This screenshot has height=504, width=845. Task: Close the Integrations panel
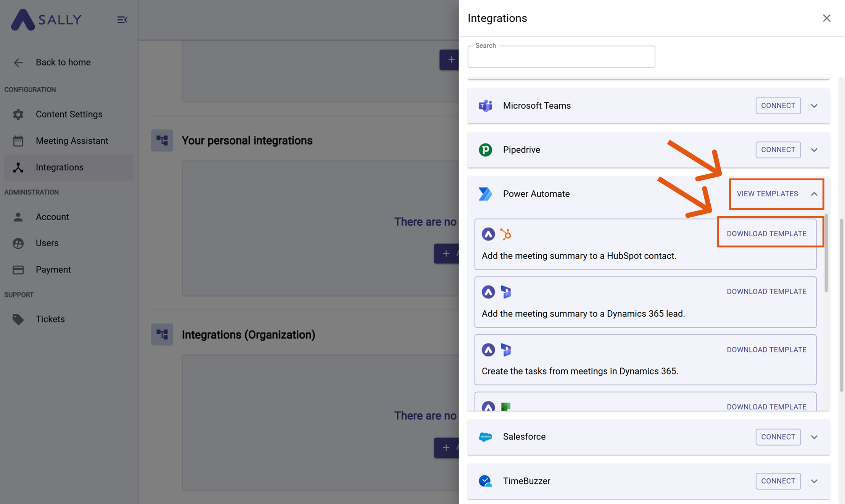coord(827,18)
